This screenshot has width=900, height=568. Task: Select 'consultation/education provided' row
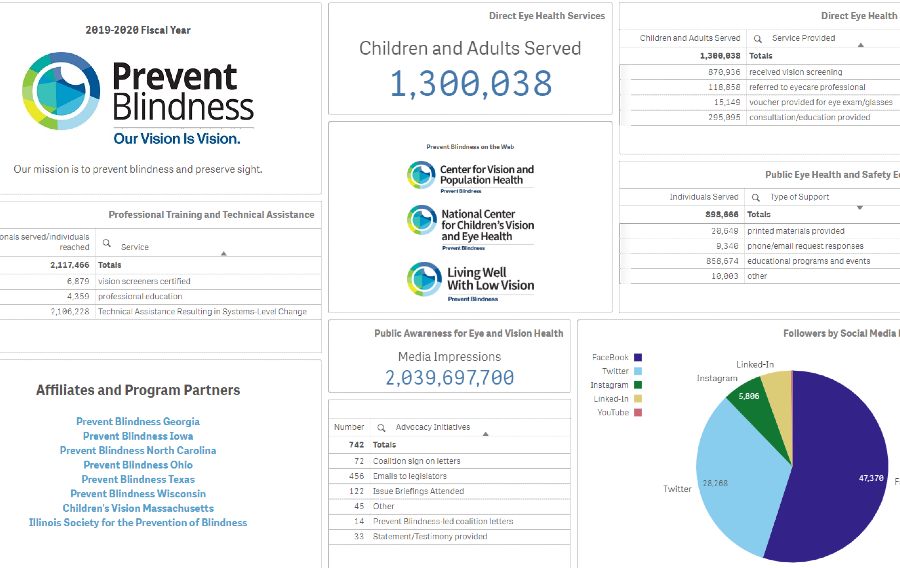760,117
